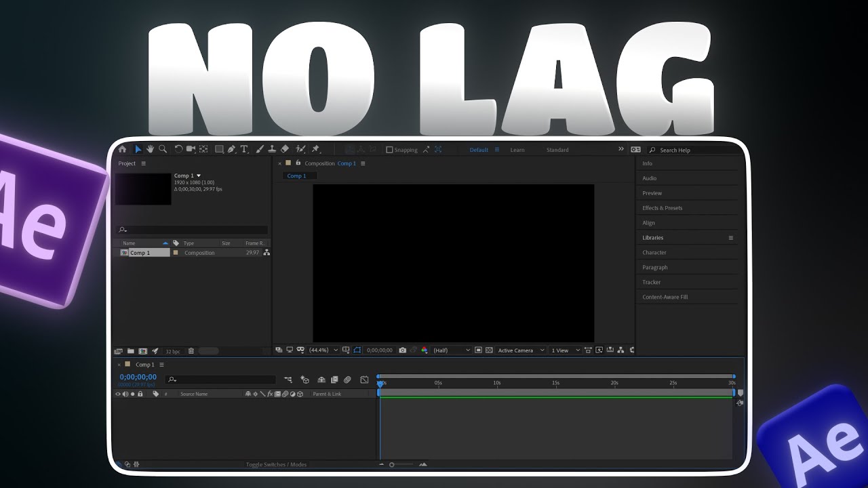Image resolution: width=868 pixels, height=488 pixels.
Task: Enable the Snapping checkbox
Action: (x=389, y=150)
